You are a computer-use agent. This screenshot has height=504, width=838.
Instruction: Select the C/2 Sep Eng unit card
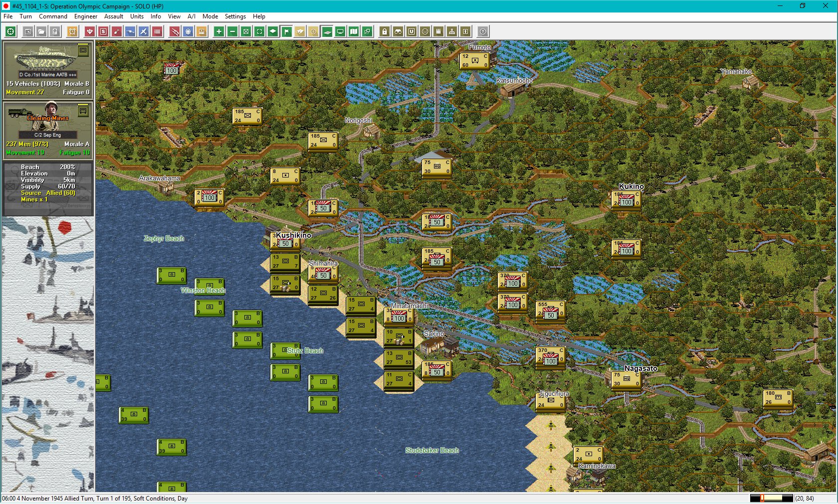[x=48, y=130]
